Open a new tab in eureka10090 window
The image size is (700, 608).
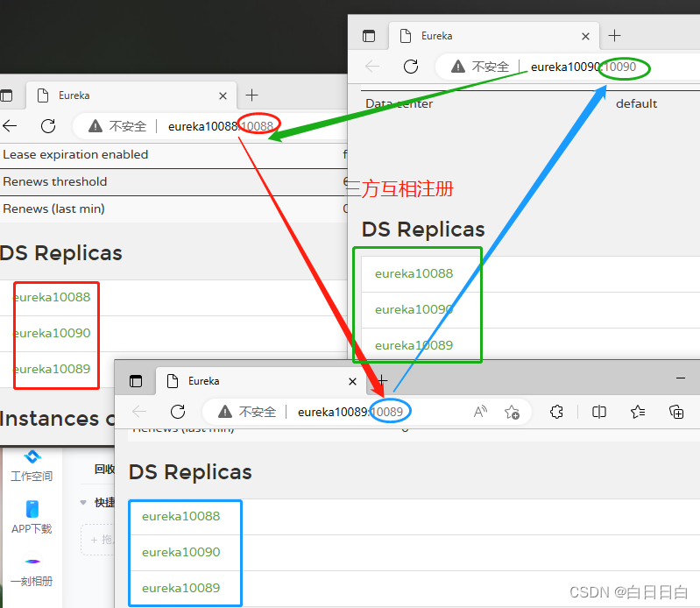point(615,36)
